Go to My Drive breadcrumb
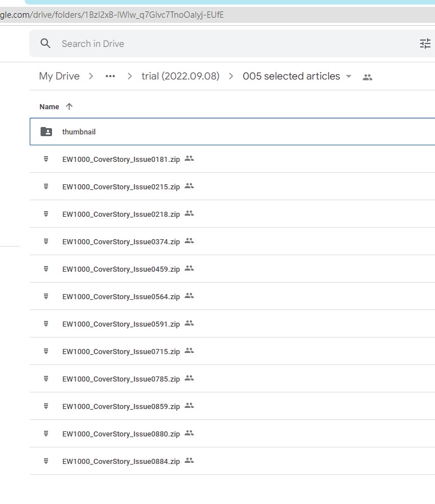This screenshot has width=435, height=504. [x=59, y=77]
